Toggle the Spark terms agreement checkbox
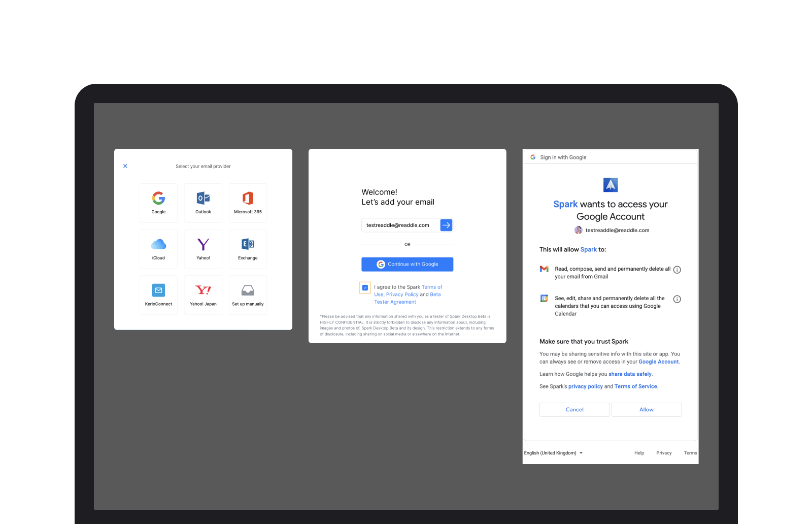This screenshot has height=524, width=812. [365, 287]
